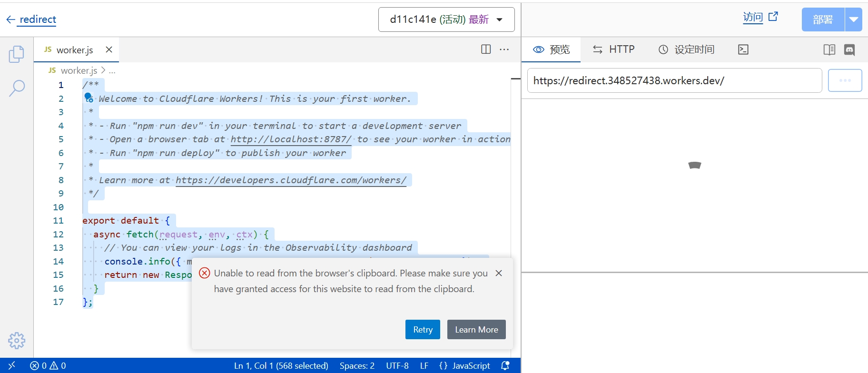Viewport: 868px width, 373px height.
Task: Open the Search magnifier in sidebar
Action: tap(17, 88)
